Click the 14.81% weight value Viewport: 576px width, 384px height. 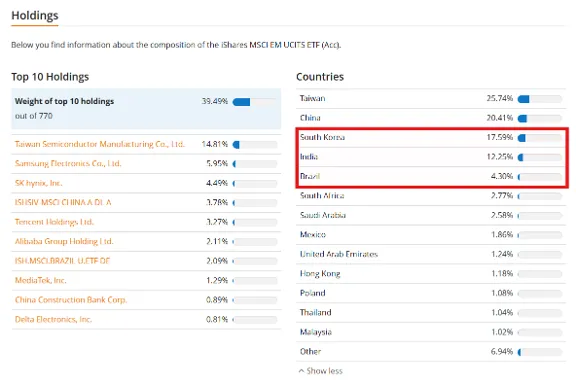point(215,144)
